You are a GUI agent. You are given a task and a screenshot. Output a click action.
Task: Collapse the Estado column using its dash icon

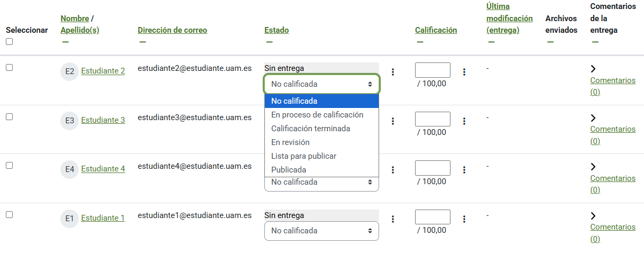(x=269, y=42)
